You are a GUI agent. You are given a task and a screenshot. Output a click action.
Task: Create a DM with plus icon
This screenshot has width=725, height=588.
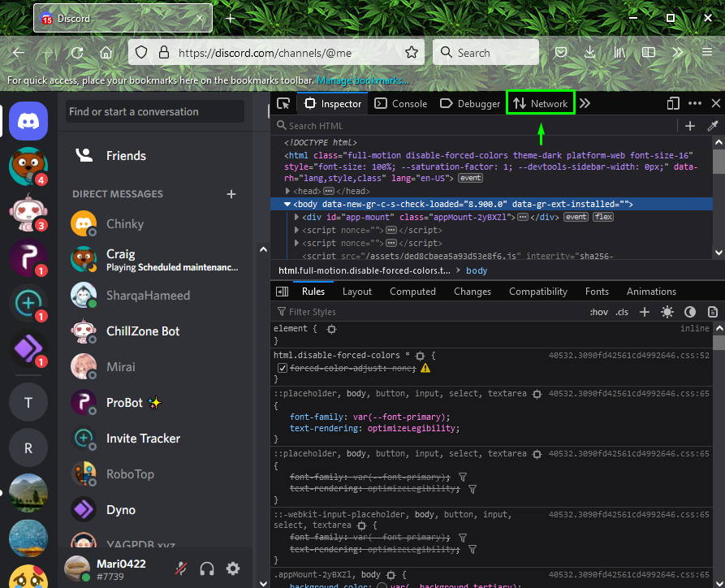coord(231,194)
